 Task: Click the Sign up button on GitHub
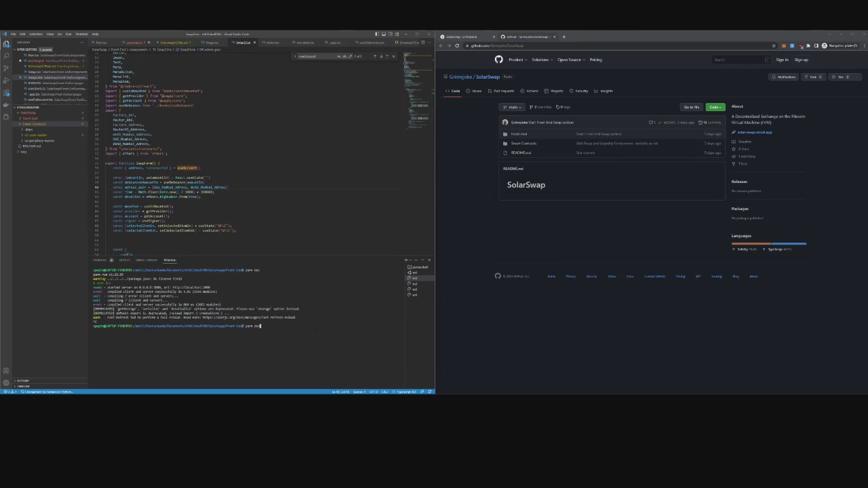click(801, 60)
